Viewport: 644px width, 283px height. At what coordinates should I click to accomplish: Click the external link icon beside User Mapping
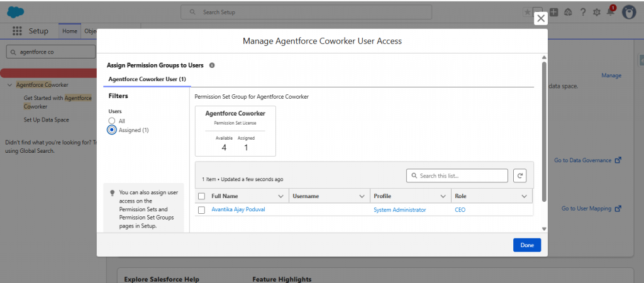click(618, 209)
